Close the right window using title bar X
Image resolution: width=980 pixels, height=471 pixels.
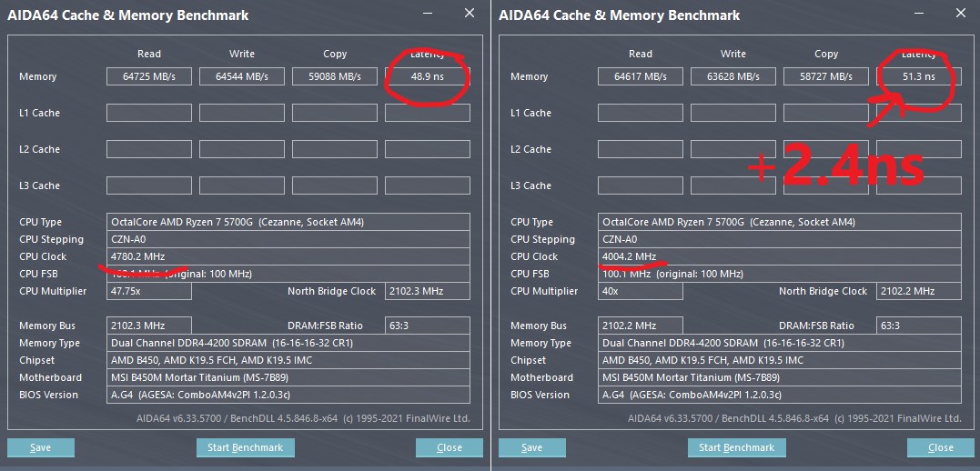[961, 14]
